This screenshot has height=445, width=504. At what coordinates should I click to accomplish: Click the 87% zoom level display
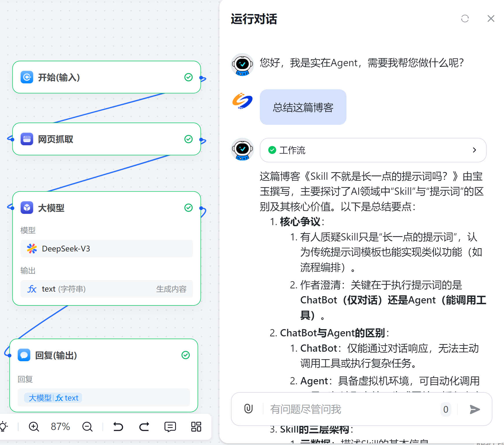tap(60, 427)
